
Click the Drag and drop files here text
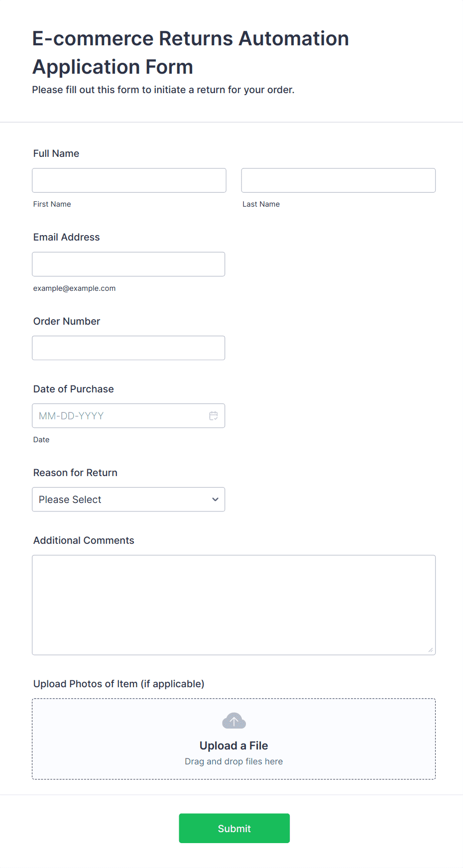click(233, 761)
